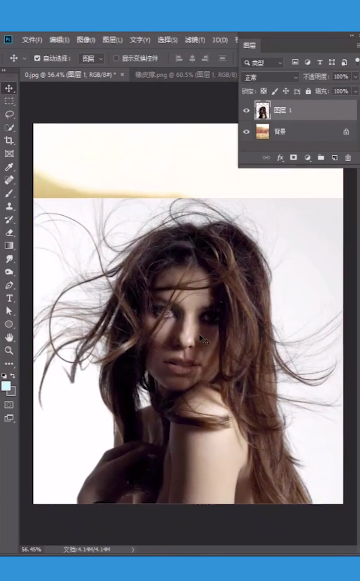The image size is (360, 581).
Task: Select the Pen tool
Action: (9, 285)
